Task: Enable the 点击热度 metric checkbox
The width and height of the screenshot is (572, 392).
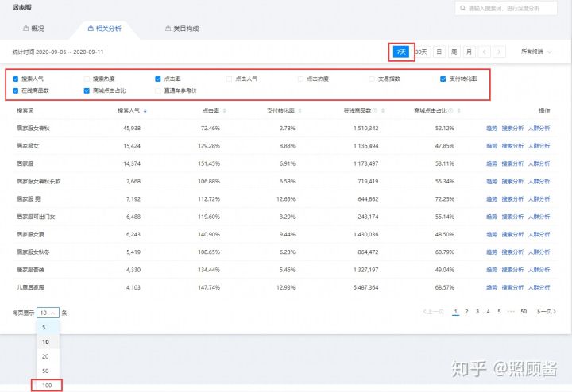Action: pos(300,79)
